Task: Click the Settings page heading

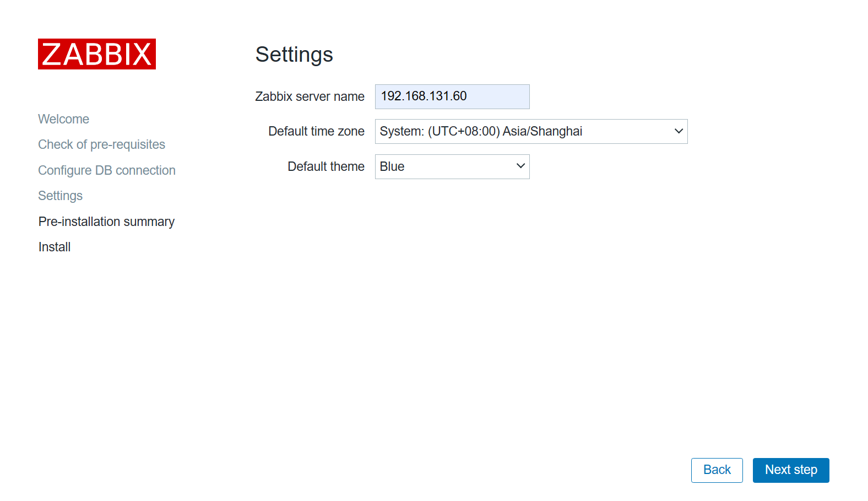Action: pos(294,55)
